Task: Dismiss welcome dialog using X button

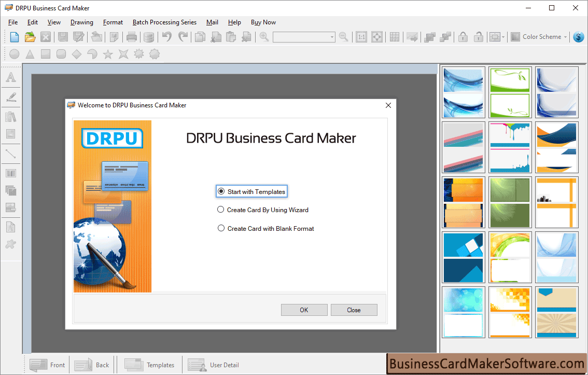Action: (x=388, y=105)
